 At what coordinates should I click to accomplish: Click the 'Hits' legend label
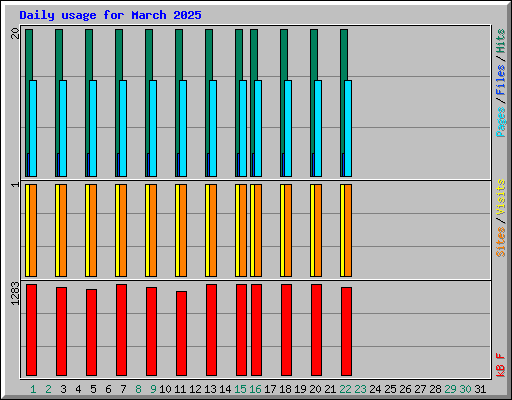coord(500,42)
